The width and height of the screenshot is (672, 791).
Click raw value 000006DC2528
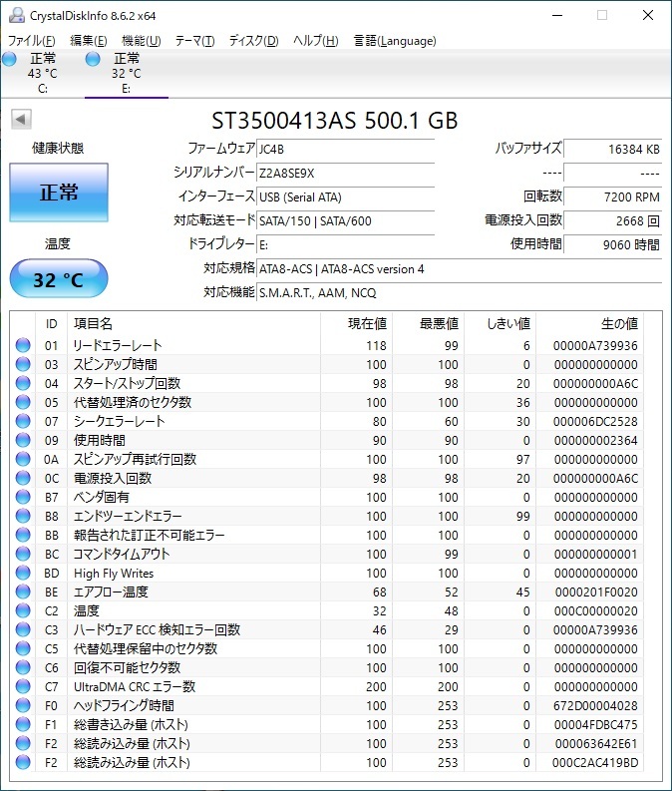(595, 422)
